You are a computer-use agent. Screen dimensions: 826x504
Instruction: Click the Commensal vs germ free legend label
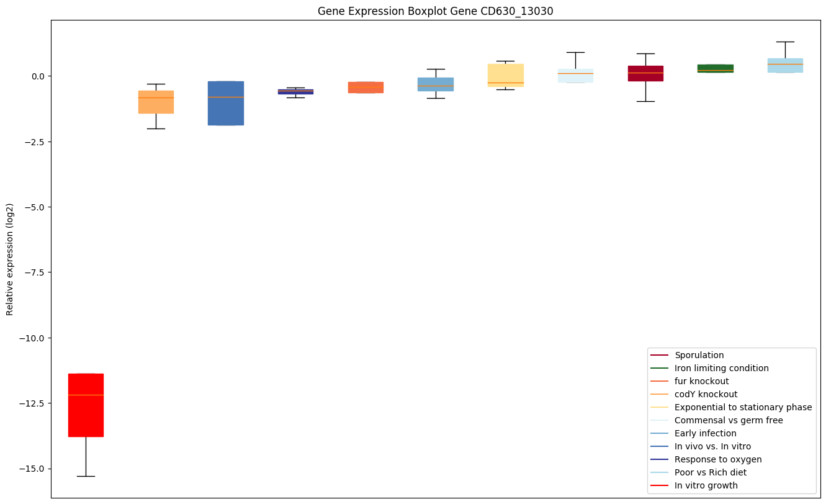click(729, 420)
